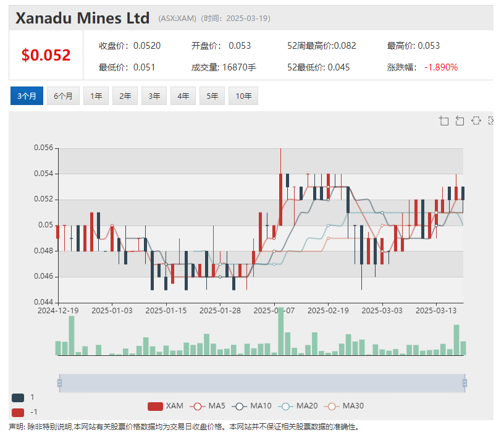This screenshot has height=443, width=504.
Task: Hide the MA10 moving average line
Action: [x=251, y=406]
